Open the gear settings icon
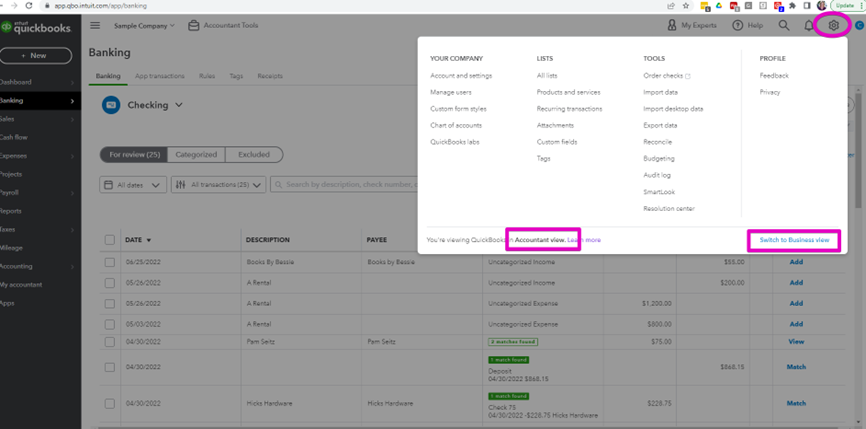The image size is (866, 429). (x=833, y=25)
